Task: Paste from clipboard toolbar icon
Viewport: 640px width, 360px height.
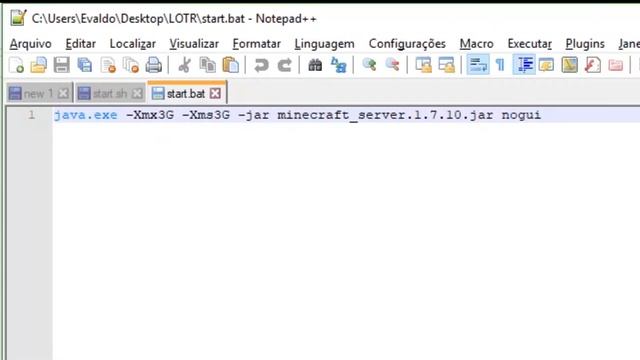Action: coord(231,65)
